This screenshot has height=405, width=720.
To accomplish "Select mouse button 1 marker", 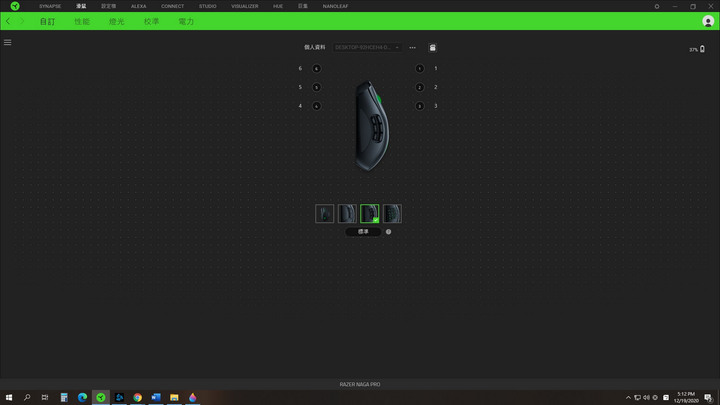I will [419, 68].
